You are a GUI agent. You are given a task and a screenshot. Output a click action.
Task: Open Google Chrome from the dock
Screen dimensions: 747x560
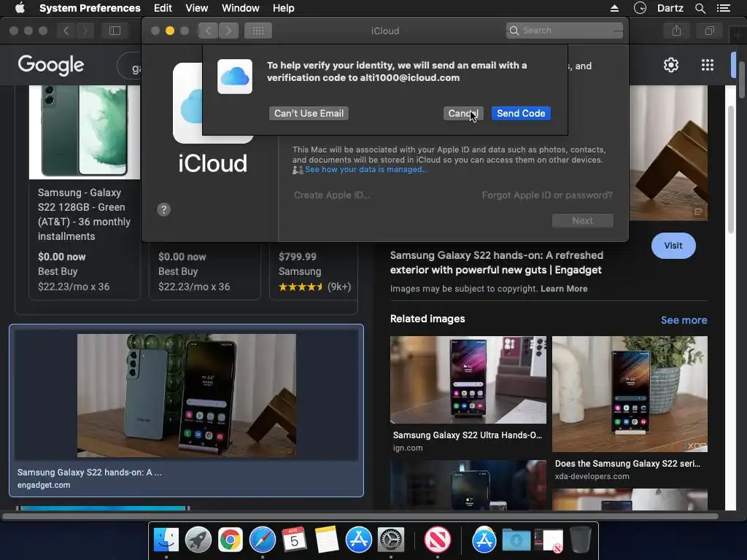click(230, 540)
